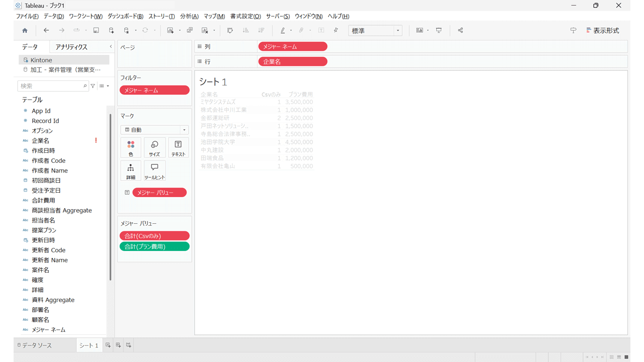Viewport: 644px width, 362px height.
Task: Click the Fix axes pin icon
Action: tap(336, 31)
